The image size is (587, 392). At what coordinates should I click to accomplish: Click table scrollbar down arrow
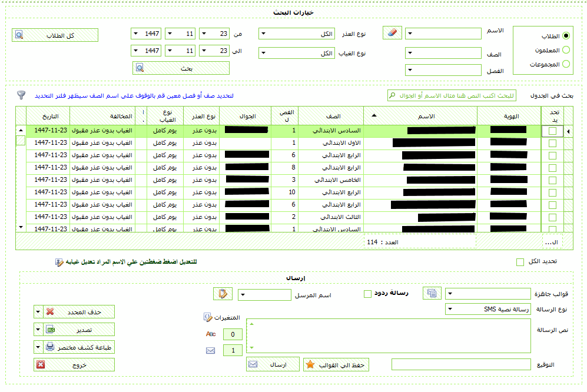(x=21, y=227)
